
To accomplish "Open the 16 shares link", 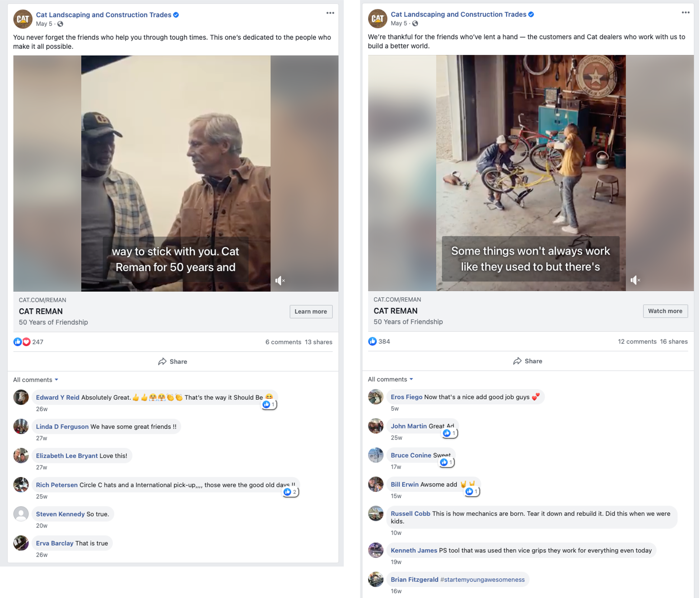I will pyautogui.click(x=674, y=342).
